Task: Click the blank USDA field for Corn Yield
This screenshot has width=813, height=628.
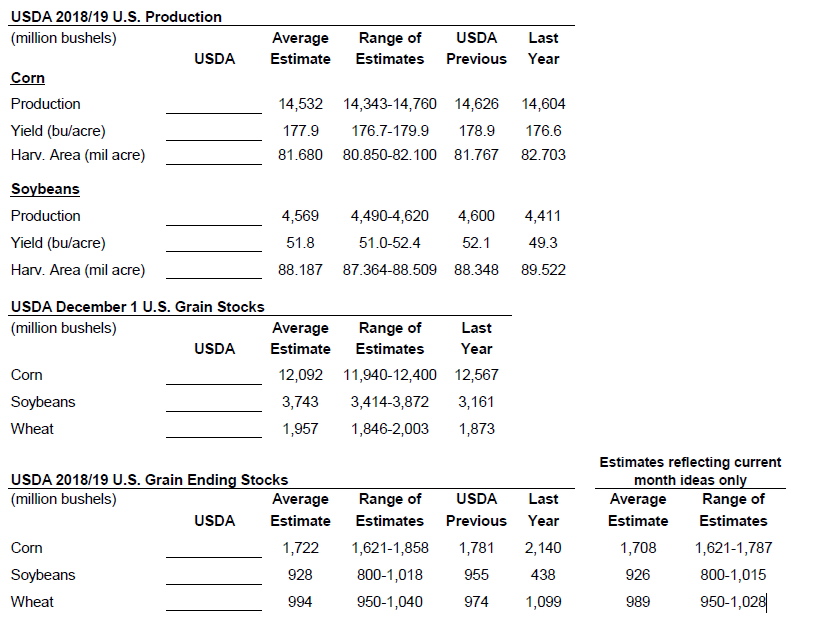Action: (213, 131)
